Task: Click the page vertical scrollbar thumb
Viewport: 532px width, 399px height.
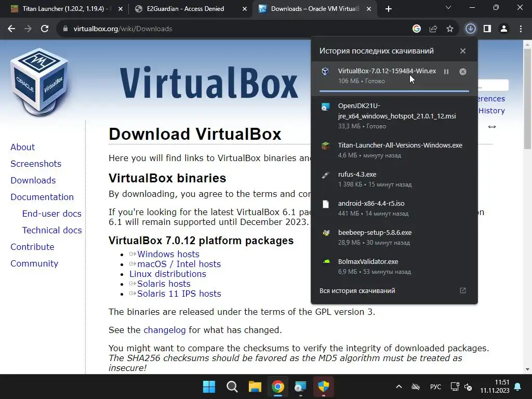Action: pyautogui.click(x=527, y=98)
